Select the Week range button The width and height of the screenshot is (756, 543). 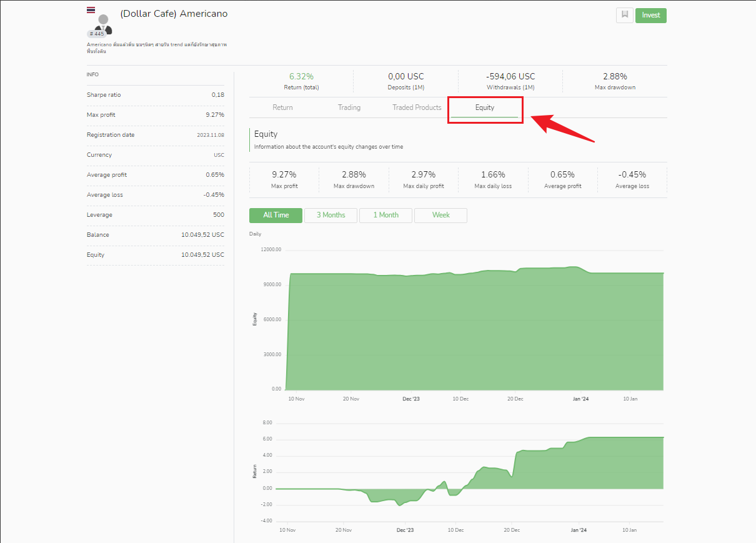click(x=440, y=215)
